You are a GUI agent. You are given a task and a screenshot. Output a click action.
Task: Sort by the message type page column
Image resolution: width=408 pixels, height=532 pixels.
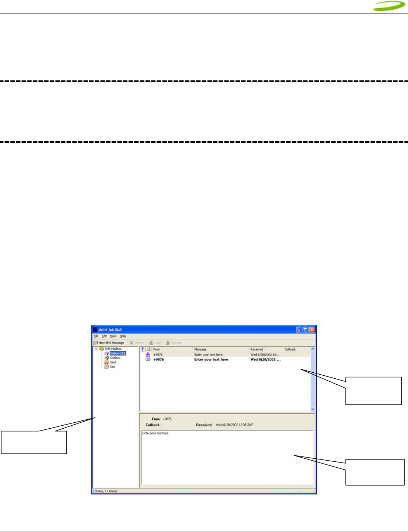click(149, 349)
